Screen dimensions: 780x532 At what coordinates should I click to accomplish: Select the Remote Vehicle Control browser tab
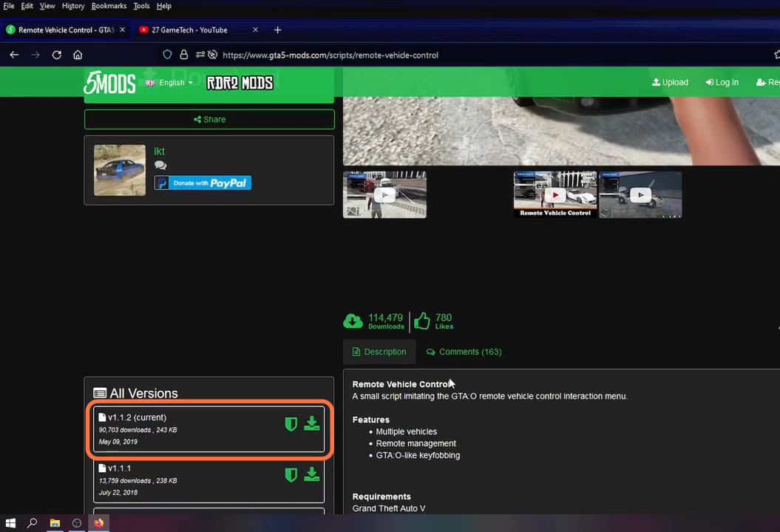66,30
